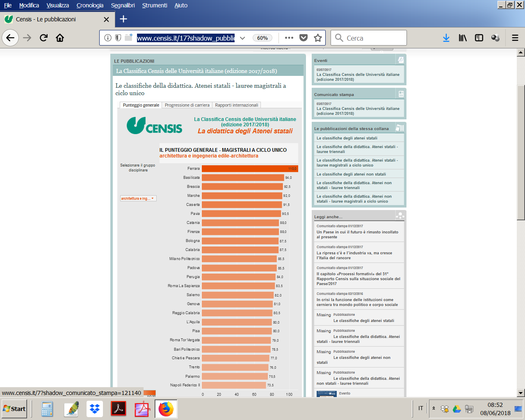Open Le classifiche degli atenei non statali
The image size is (525, 420).
tap(351, 174)
